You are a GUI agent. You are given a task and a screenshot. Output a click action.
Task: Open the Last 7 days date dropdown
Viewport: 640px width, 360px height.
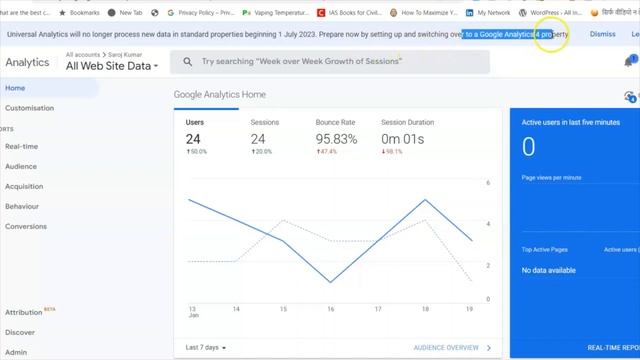[206, 347]
